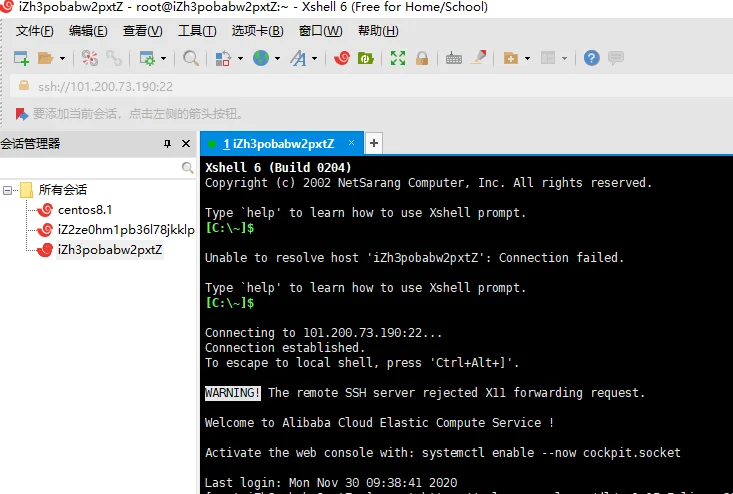
Task: Click the green Xftp folder icon
Action: pyautogui.click(x=366, y=58)
